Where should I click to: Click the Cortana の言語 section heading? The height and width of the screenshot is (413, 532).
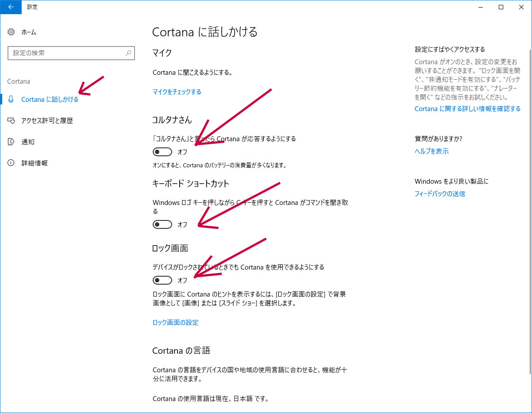tap(181, 351)
